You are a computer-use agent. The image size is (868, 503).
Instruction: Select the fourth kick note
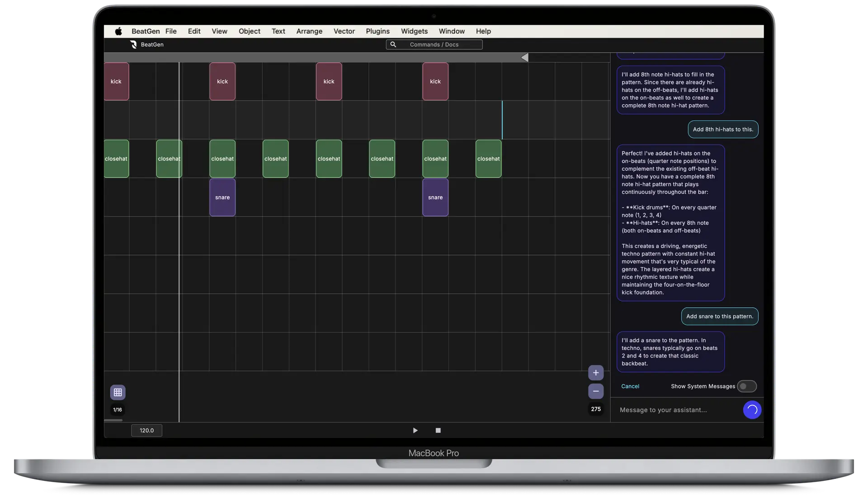click(435, 81)
